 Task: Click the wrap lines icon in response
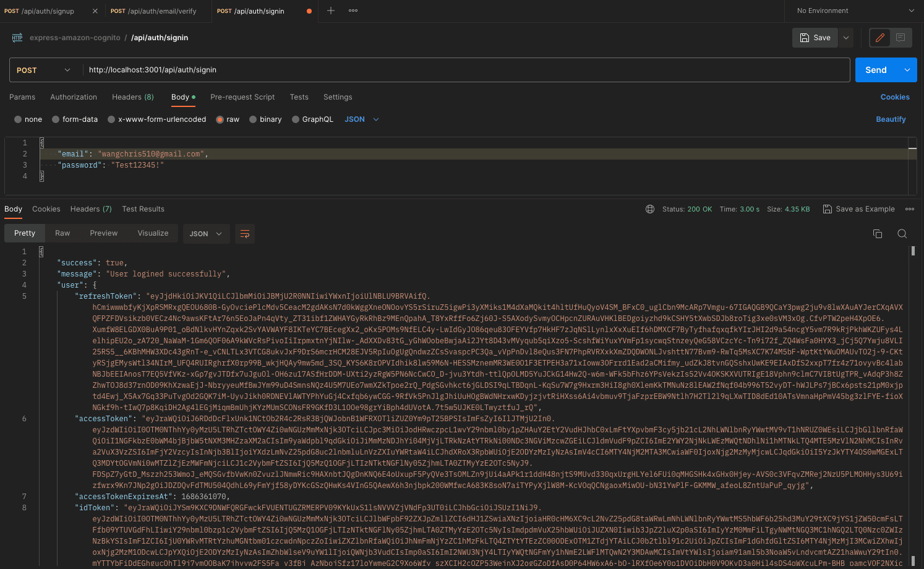(x=245, y=234)
